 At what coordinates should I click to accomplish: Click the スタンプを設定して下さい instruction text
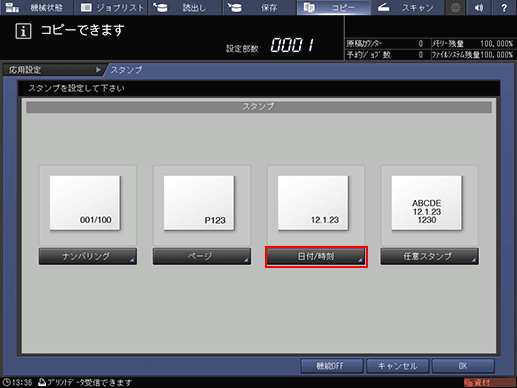[x=76, y=88]
